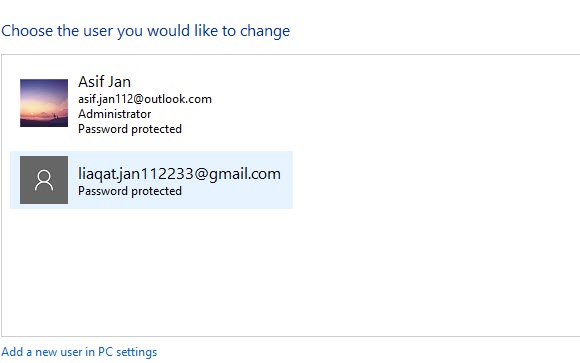This screenshot has height=363, width=580.
Task: Select the liaqat.jan112233@gmail.com account
Action: click(151, 180)
